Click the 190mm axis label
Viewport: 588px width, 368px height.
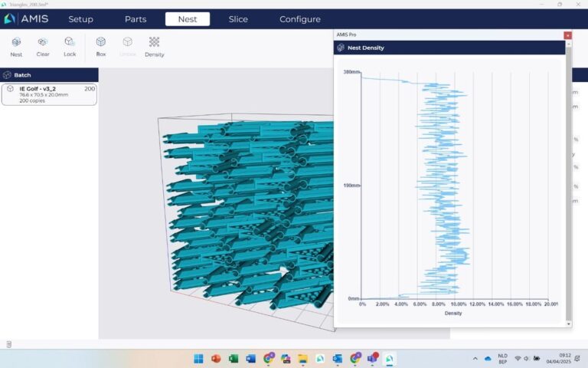click(x=351, y=186)
